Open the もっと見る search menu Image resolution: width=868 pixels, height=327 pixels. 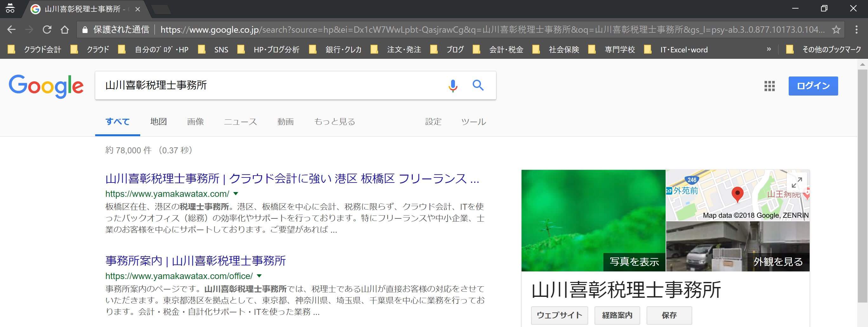(335, 121)
